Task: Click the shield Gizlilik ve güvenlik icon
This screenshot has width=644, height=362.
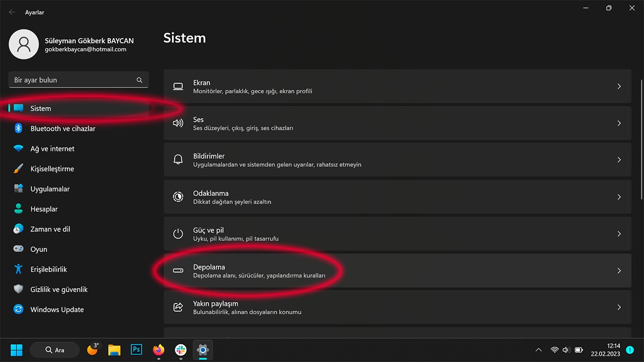Action: (19, 289)
